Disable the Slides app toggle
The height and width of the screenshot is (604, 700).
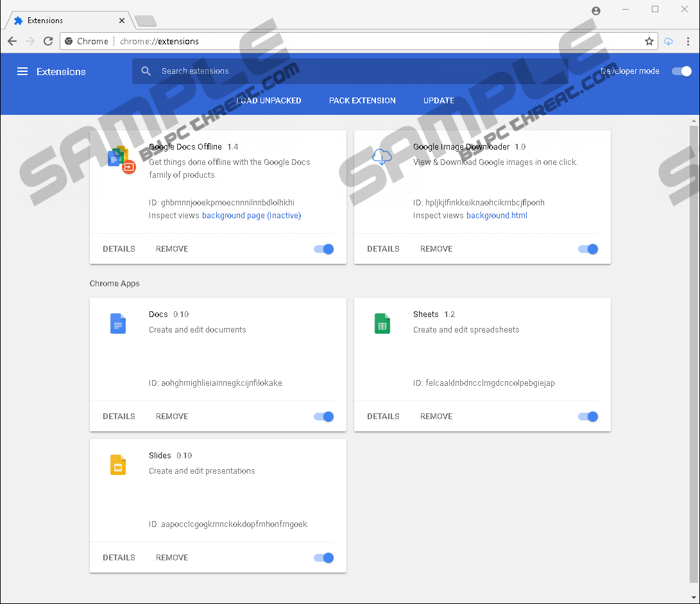click(323, 558)
